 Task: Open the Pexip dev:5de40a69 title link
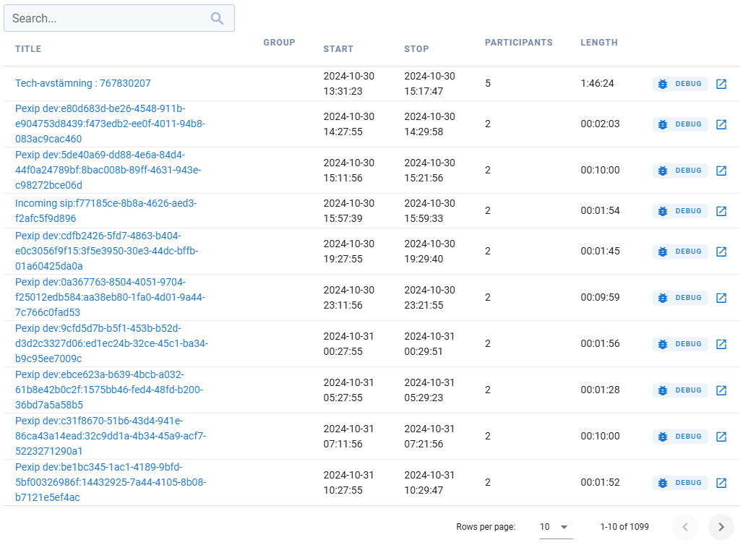(108, 171)
